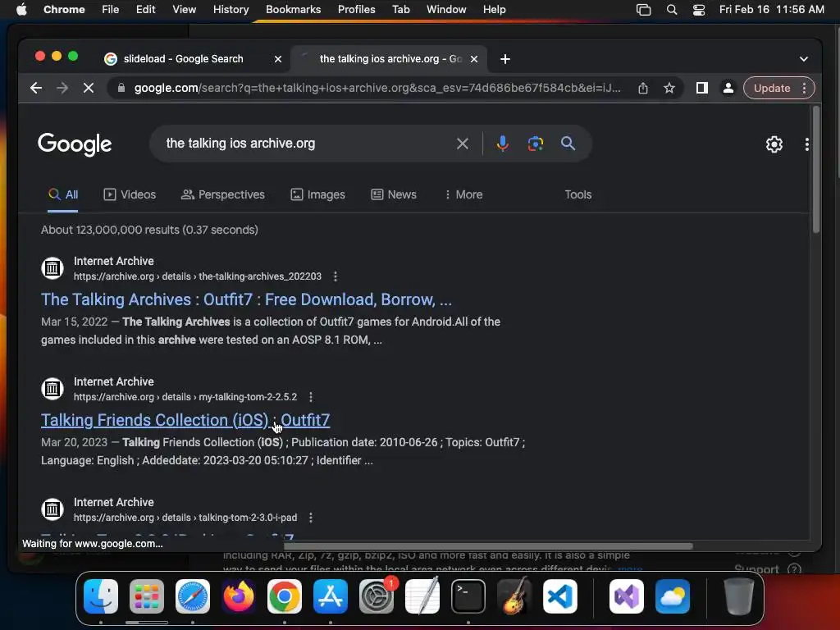This screenshot has height=630, width=840.
Task: Open the Stage Manager icon in menu bar
Action: (643, 10)
